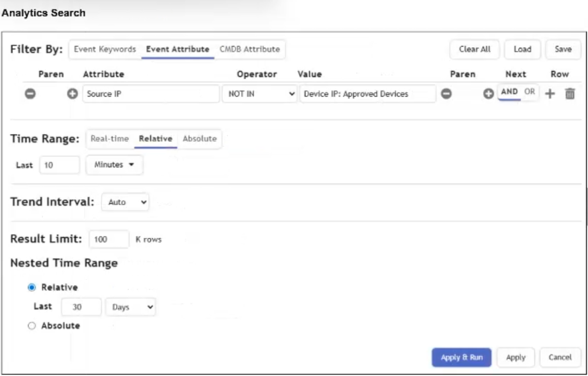Switch to CMDB Attribute filter tab

coord(250,49)
